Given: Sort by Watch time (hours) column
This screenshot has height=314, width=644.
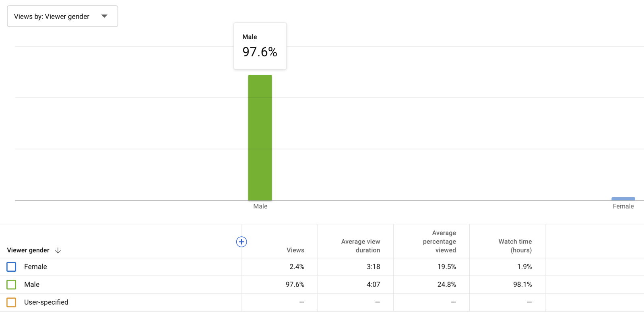Looking at the screenshot, I should point(515,246).
